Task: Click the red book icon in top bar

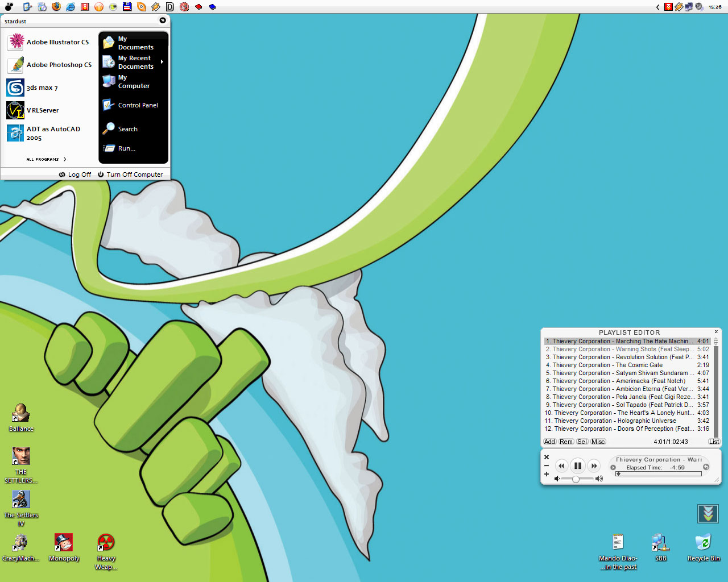Action: [198, 7]
